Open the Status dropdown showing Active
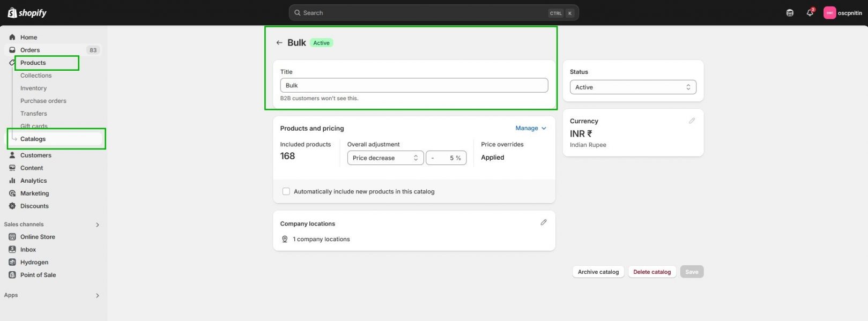 (x=633, y=87)
